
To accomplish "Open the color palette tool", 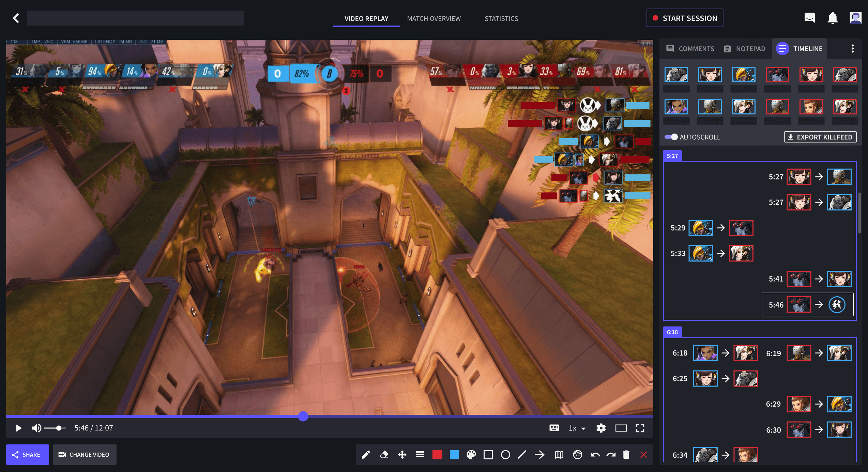I will click(x=471, y=454).
